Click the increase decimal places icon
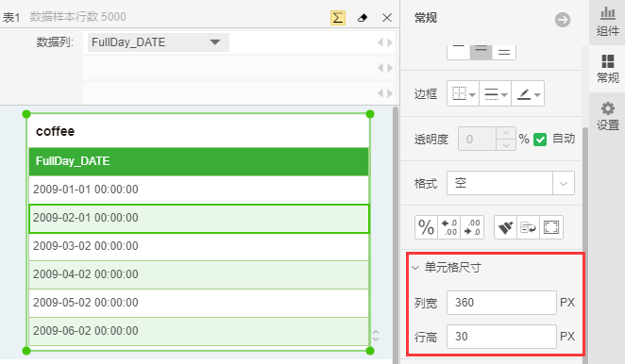625x364 pixels. click(449, 227)
